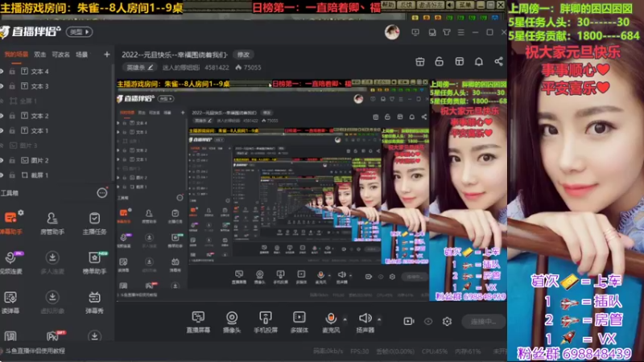Open settings gear in bottom bar

(448, 321)
